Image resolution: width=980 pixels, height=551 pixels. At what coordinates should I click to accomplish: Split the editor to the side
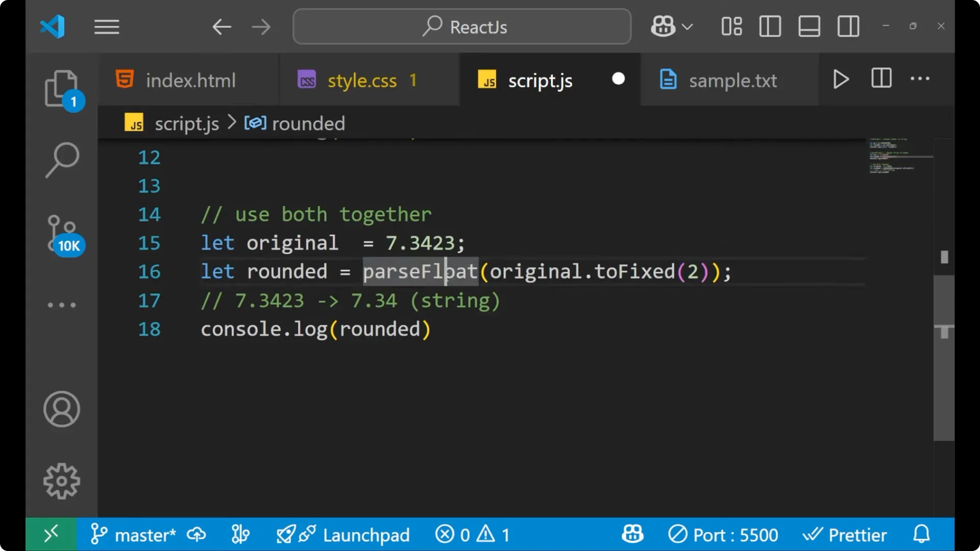(x=880, y=79)
